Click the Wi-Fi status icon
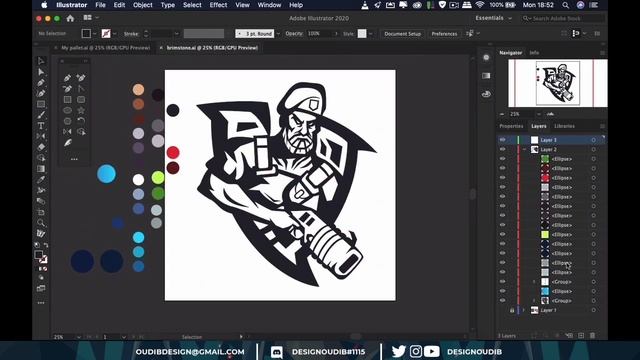This screenshot has width=640, height=360. click(x=480, y=5)
